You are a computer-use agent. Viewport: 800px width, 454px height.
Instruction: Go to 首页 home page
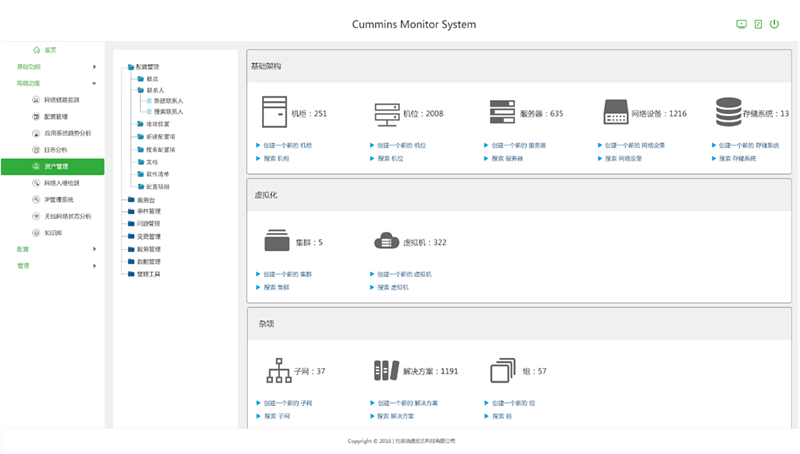coord(50,49)
